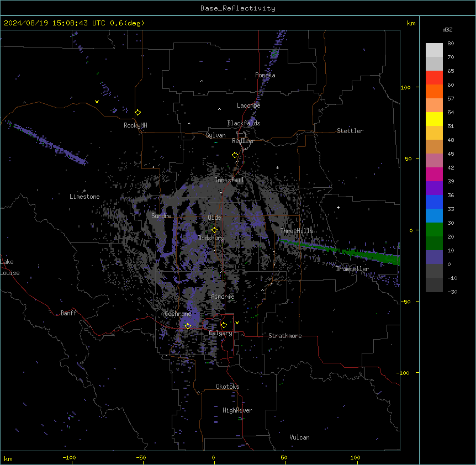The width and height of the screenshot is (476, 465).
Task: Select the red 60-65 dBZ legend swatch
Action: coord(434,78)
